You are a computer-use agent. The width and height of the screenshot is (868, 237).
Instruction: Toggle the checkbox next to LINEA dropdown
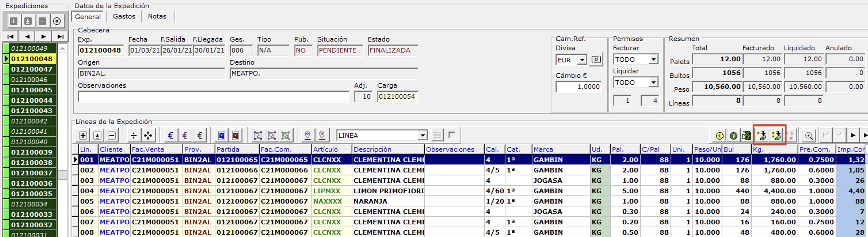click(x=452, y=135)
